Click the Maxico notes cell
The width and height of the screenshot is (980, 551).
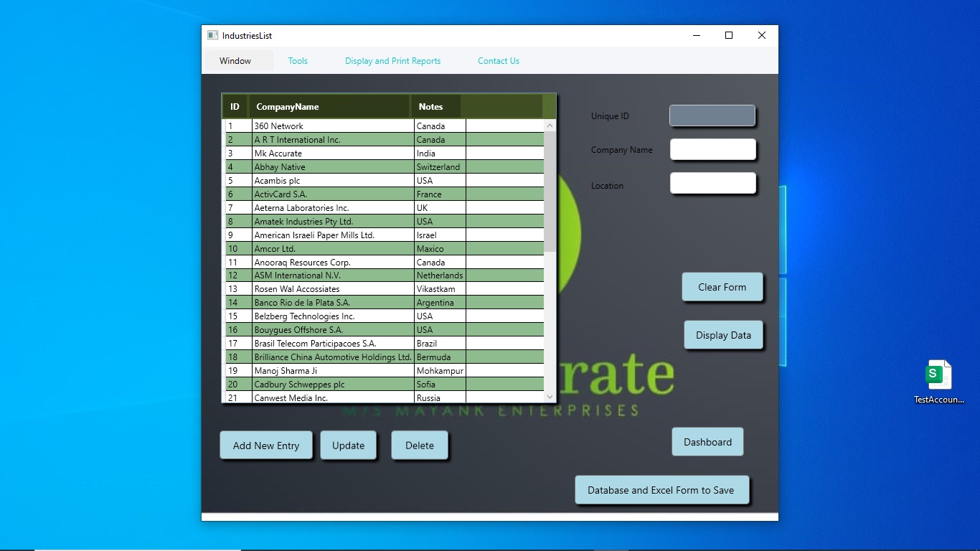(x=440, y=249)
